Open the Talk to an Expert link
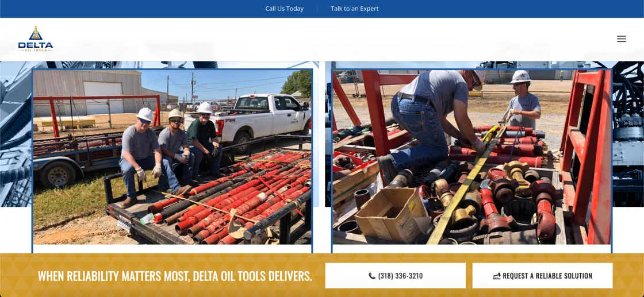The width and height of the screenshot is (644, 297). coord(354,9)
